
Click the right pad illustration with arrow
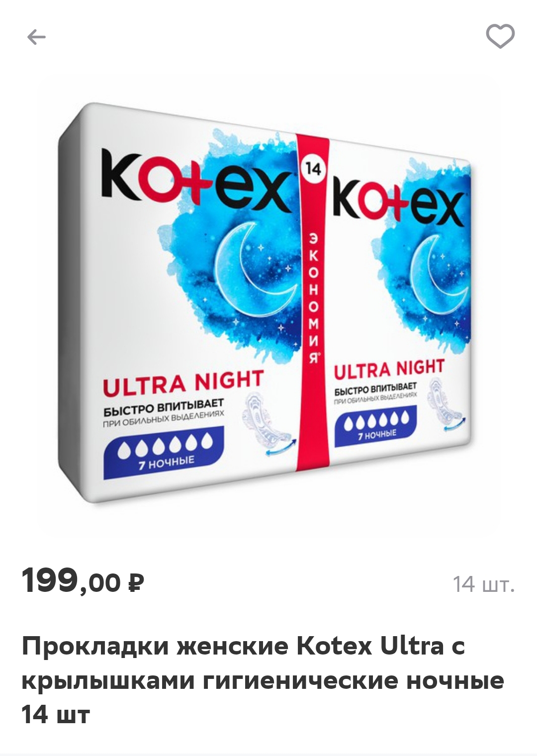(447, 404)
